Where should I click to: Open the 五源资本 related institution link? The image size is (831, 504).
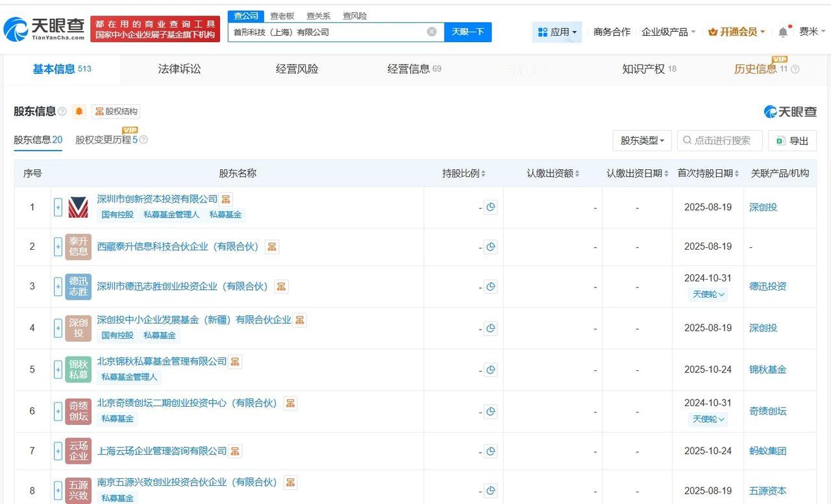[x=767, y=491]
